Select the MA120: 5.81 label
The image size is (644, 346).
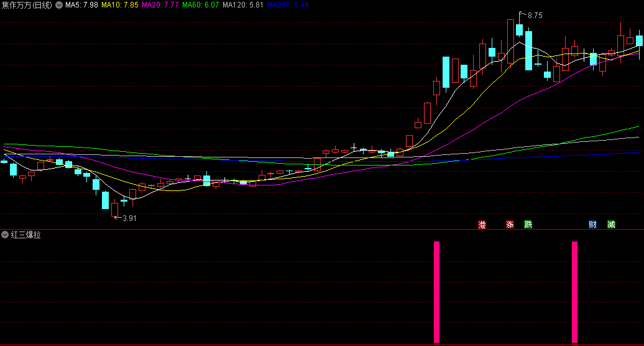[x=242, y=5]
